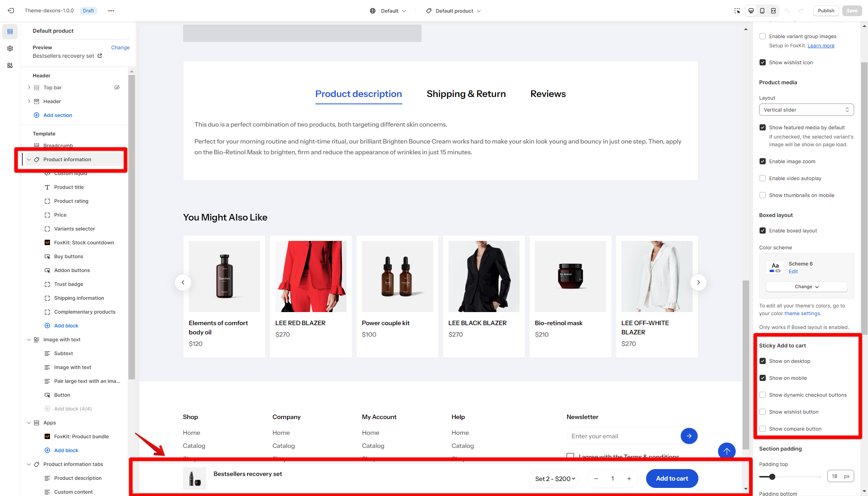This screenshot has width=868, height=496.
Task: Select the FoxKit: Stock countdown block
Action: pos(84,242)
